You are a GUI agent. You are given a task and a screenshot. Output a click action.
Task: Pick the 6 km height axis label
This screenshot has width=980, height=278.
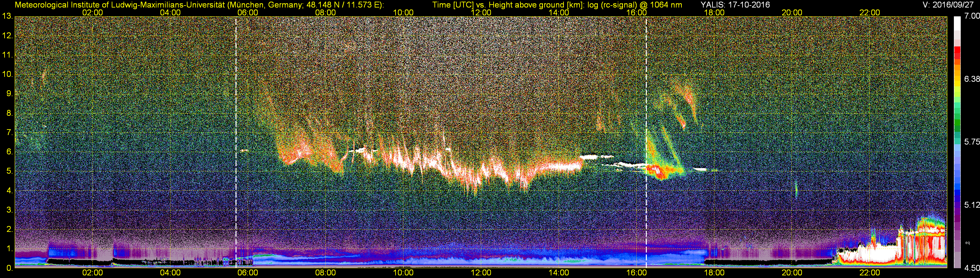(9, 152)
